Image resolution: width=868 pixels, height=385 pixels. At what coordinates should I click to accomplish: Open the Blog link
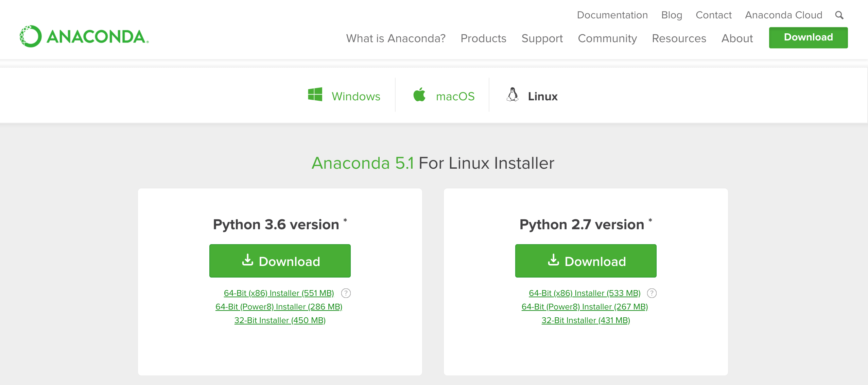[672, 15]
